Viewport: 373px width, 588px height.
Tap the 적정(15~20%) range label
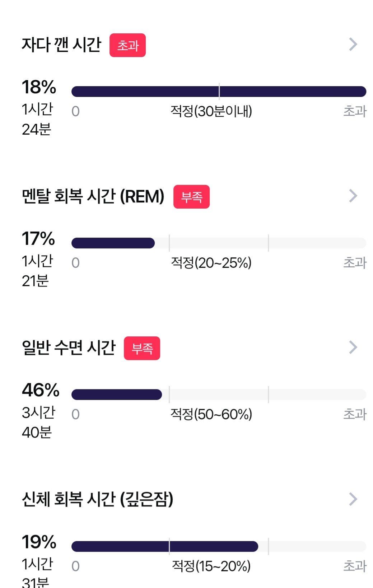coord(211,566)
